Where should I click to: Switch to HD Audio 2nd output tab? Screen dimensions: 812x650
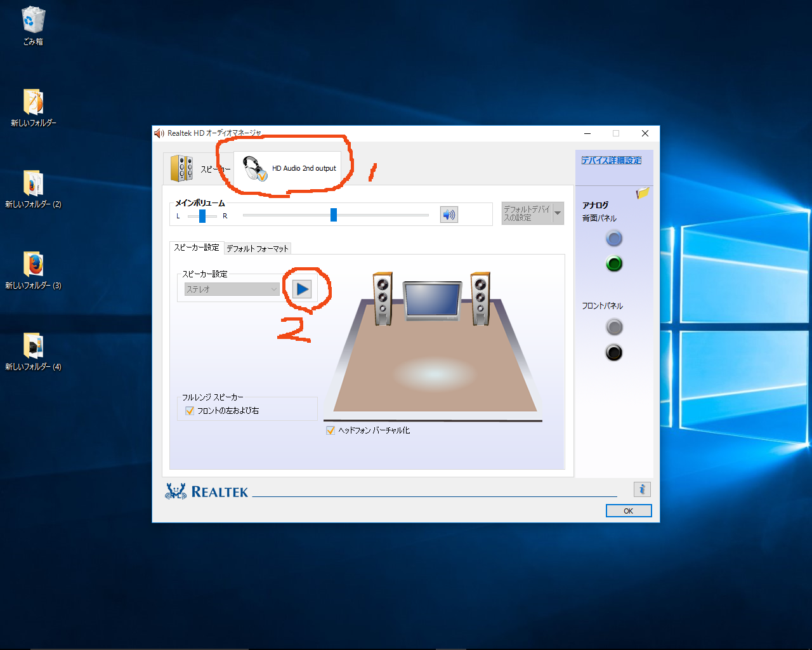tap(289, 168)
